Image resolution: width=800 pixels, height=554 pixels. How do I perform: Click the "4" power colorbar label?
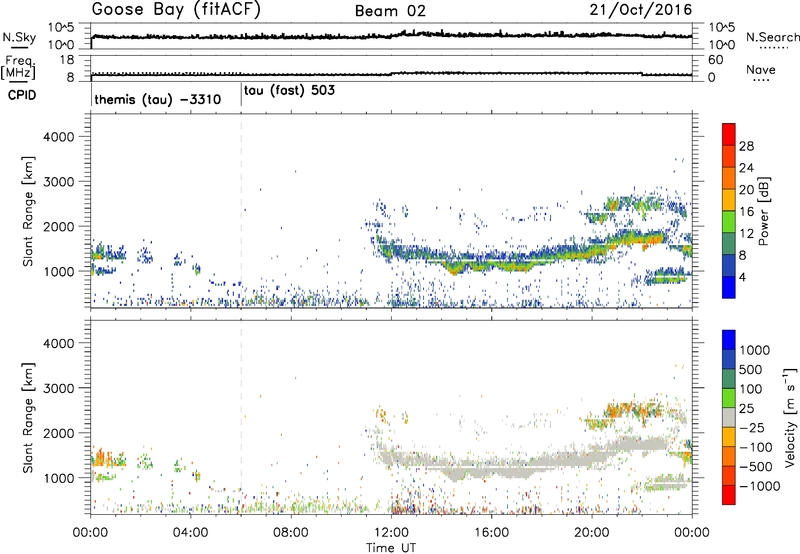tap(742, 277)
